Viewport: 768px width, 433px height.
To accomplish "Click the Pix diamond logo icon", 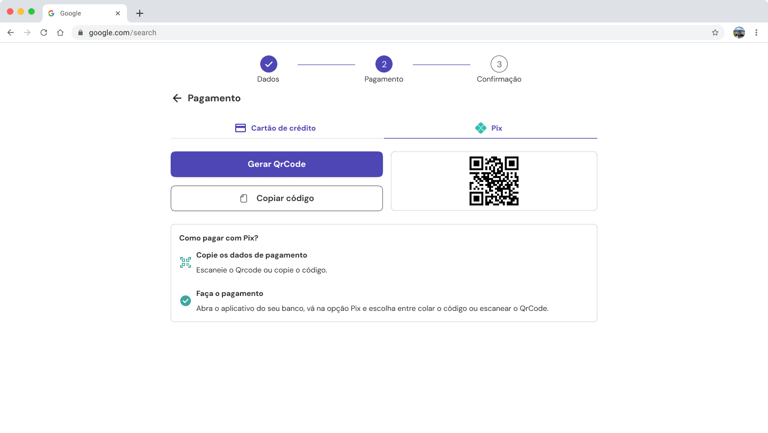I will (x=481, y=128).
